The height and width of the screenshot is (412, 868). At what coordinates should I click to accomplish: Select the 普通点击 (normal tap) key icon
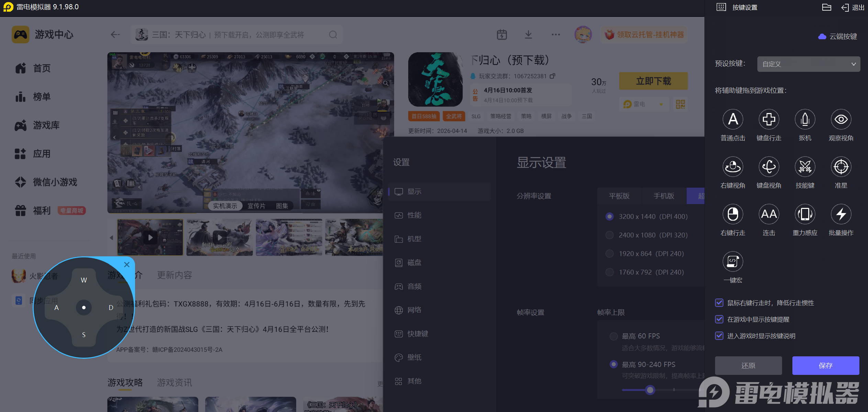(733, 120)
